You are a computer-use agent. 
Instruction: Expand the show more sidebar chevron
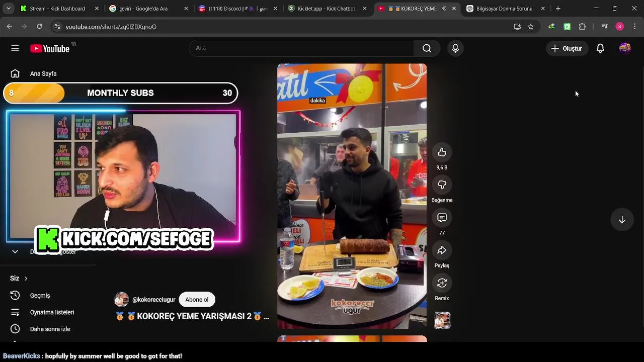15,251
